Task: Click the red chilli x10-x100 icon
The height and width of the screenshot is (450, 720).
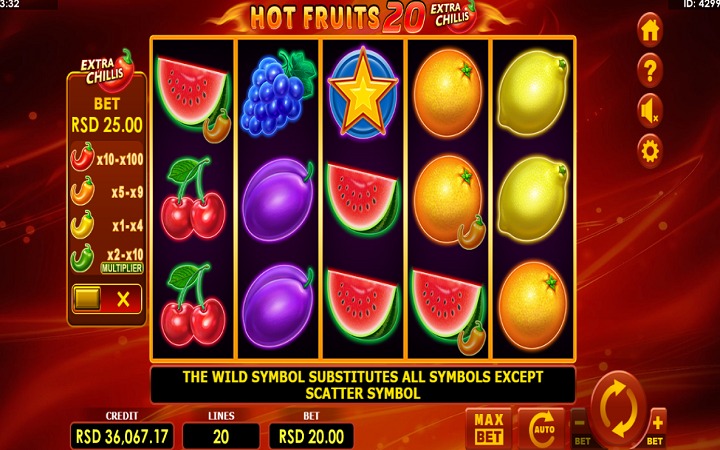Action: click(x=83, y=157)
